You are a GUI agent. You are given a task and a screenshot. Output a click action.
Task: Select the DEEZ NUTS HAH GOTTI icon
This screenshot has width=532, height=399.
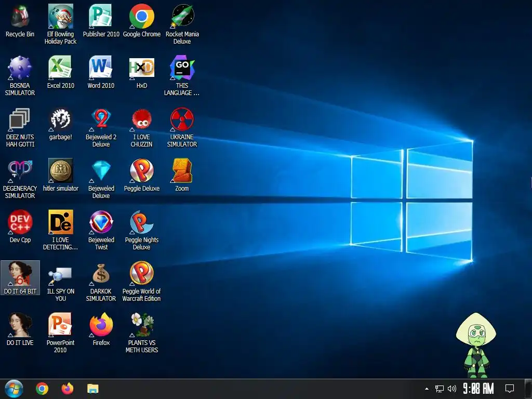[x=20, y=128]
